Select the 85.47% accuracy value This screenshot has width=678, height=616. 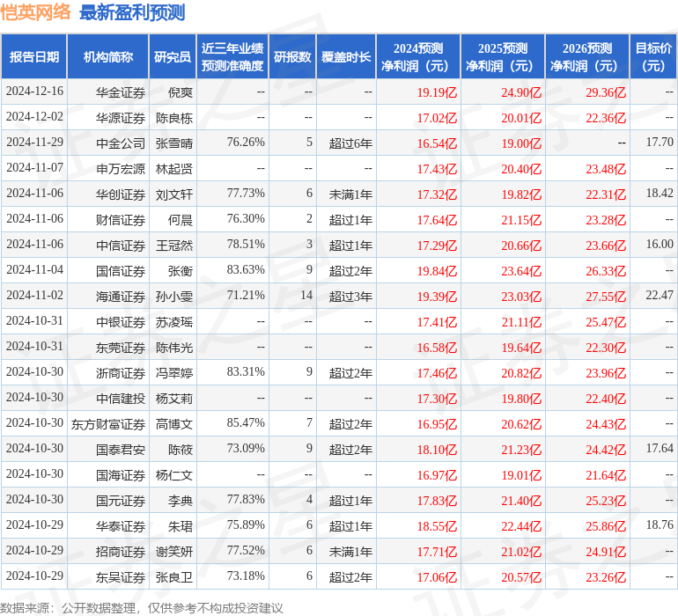[246, 424]
